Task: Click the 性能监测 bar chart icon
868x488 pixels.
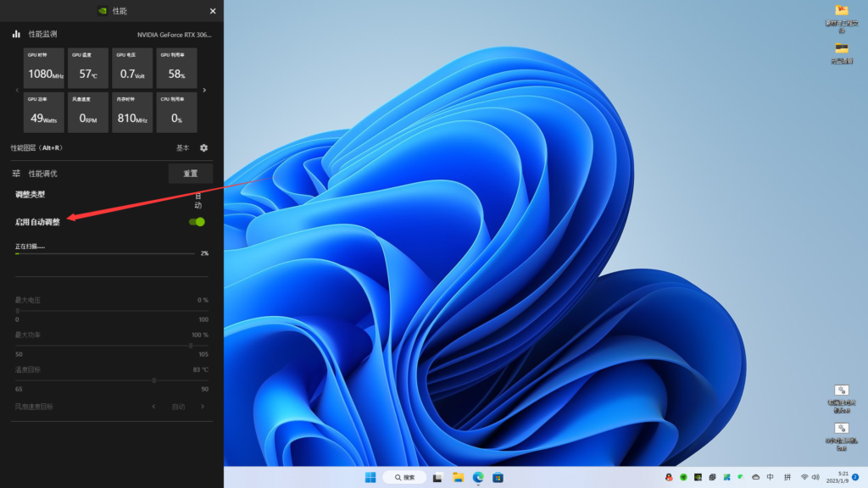Action: pyautogui.click(x=16, y=35)
